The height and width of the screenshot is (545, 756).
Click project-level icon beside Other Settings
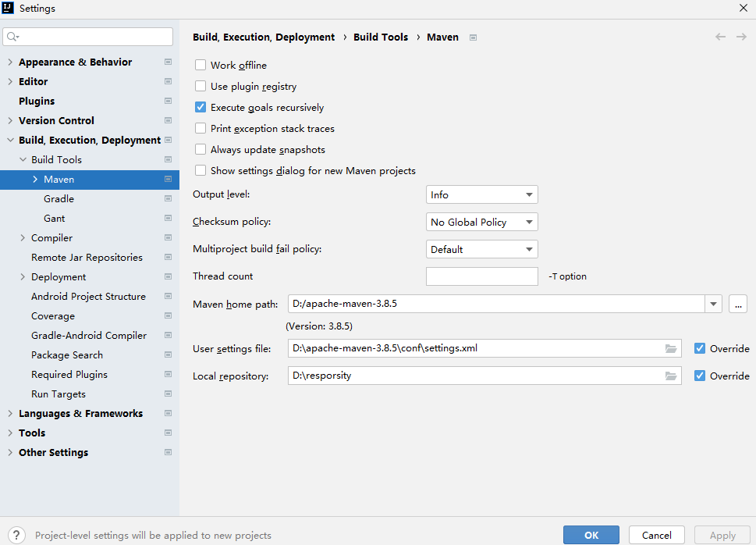168,452
